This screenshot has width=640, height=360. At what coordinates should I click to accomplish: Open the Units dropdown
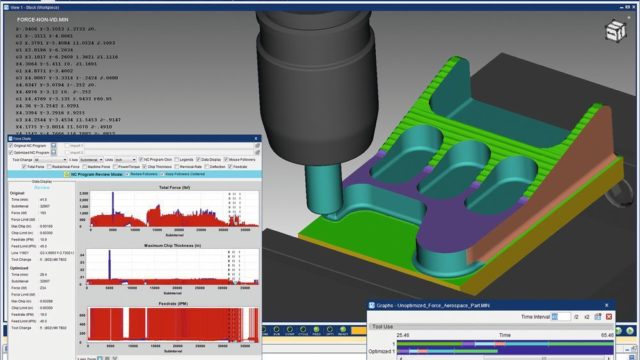(125, 160)
